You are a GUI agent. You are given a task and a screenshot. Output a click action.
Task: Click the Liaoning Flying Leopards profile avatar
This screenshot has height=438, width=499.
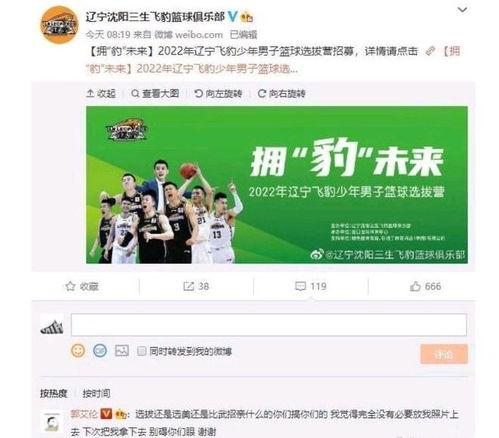point(59,25)
